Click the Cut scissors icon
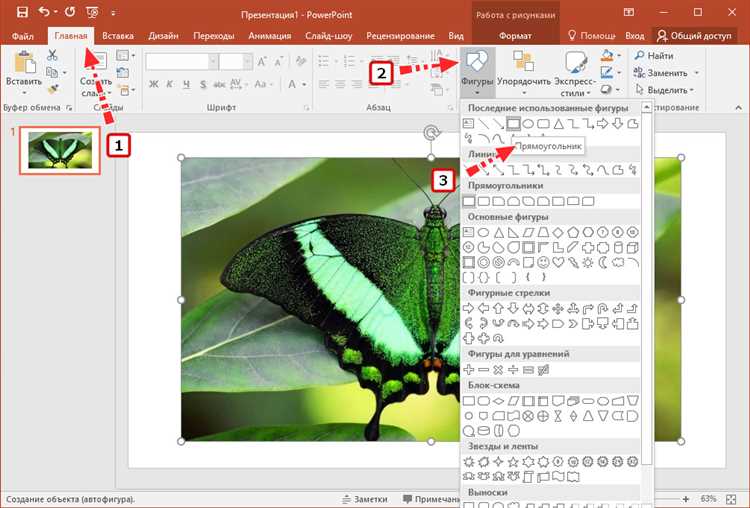The height and width of the screenshot is (508, 750). 52,56
